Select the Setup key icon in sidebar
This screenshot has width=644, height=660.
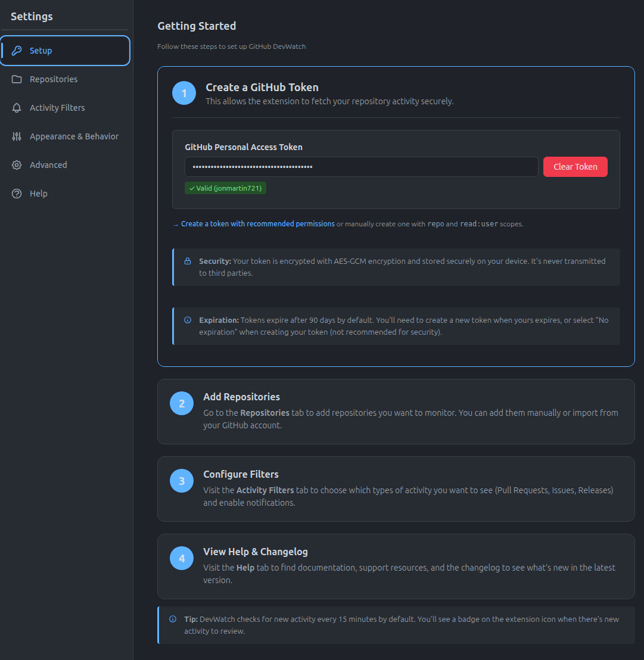pos(17,51)
